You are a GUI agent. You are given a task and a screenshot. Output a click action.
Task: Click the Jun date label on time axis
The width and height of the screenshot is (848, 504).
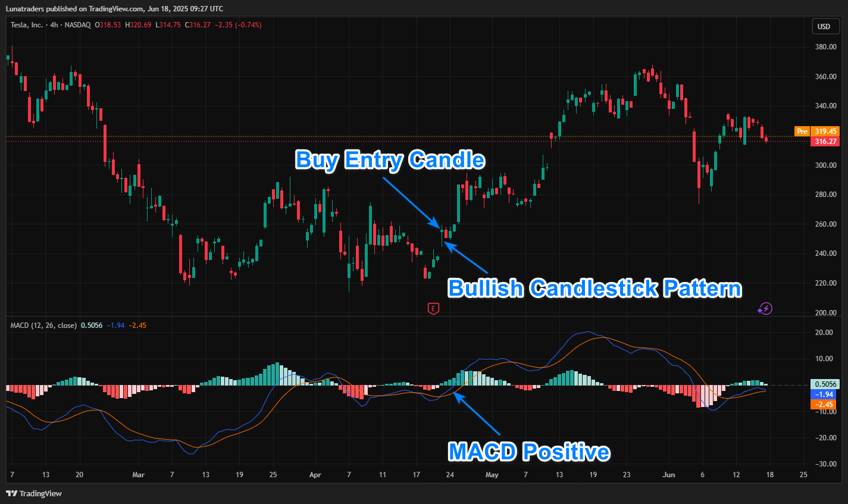[669, 475]
